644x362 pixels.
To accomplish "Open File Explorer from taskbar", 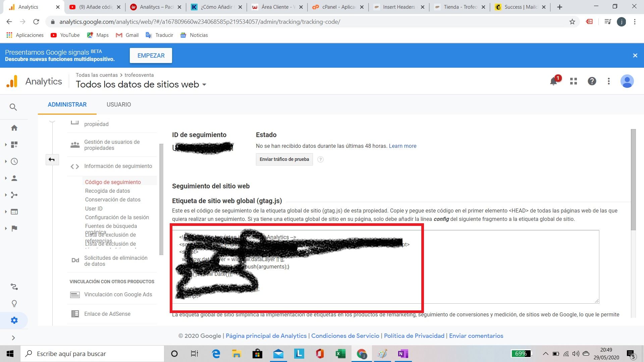I will pyautogui.click(x=236, y=354).
